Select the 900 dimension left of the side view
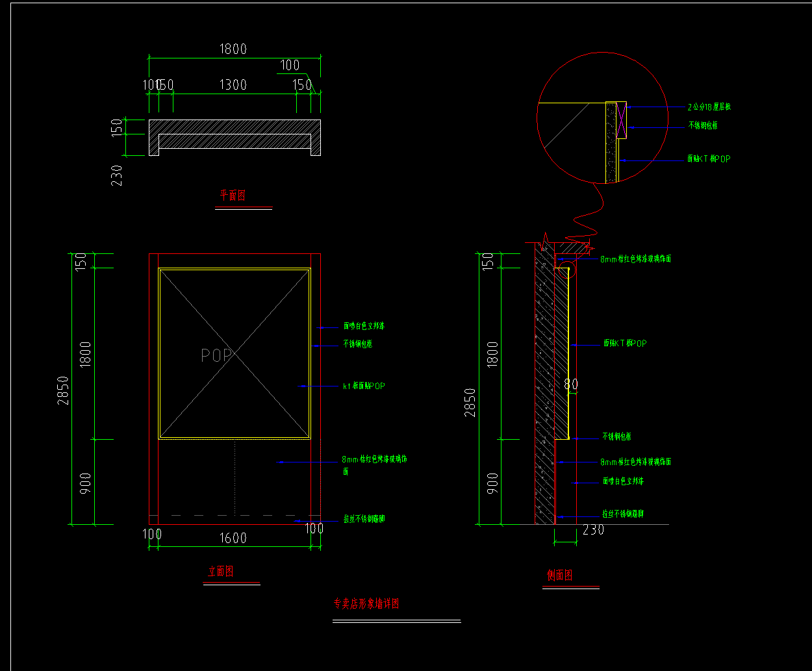The width and height of the screenshot is (812, 671). [x=492, y=483]
